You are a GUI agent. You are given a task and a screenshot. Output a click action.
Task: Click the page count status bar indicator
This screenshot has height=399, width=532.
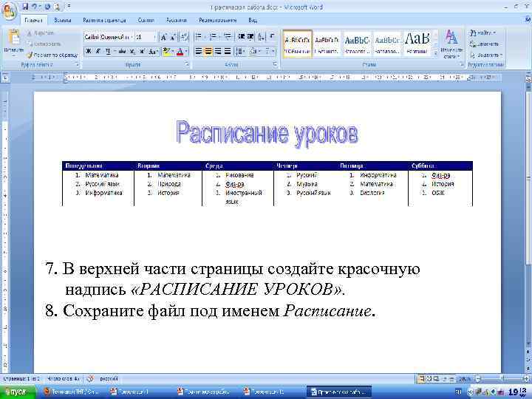(x=21, y=378)
